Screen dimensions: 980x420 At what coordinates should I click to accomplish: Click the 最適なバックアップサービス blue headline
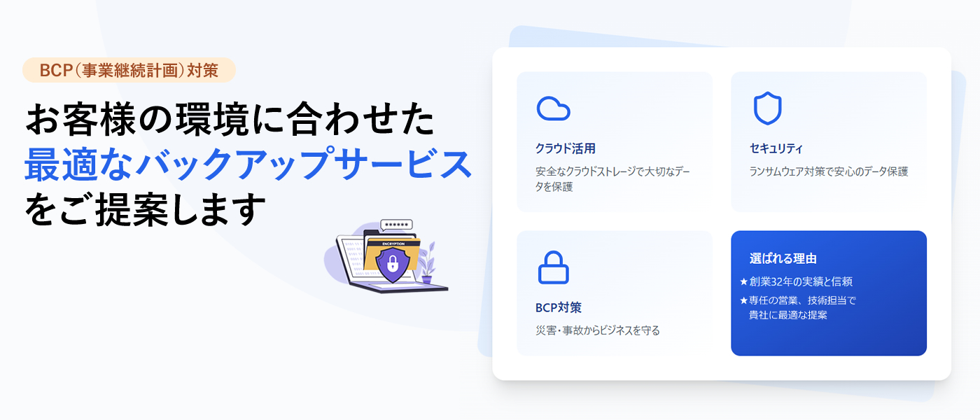248,165
